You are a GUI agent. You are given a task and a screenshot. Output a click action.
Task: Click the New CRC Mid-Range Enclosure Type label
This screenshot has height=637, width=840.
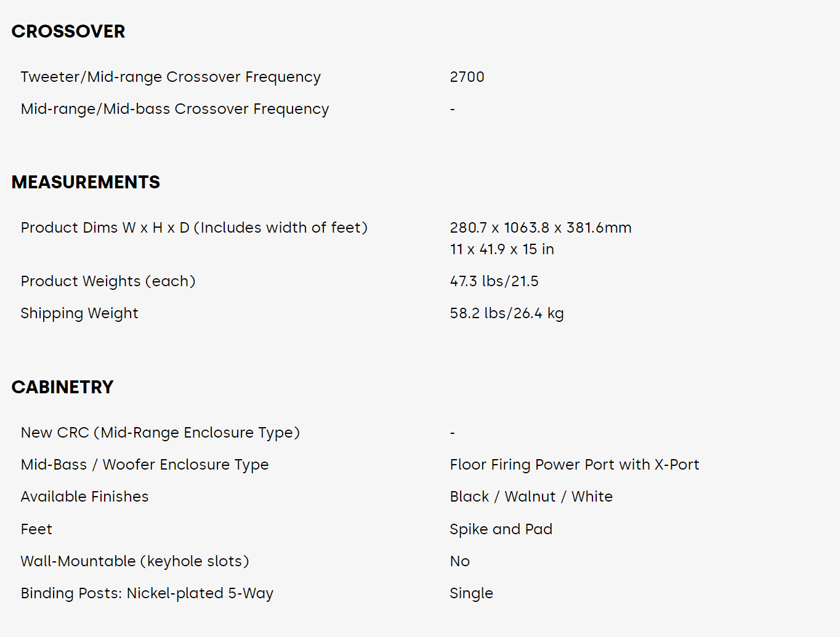pyautogui.click(x=160, y=433)
